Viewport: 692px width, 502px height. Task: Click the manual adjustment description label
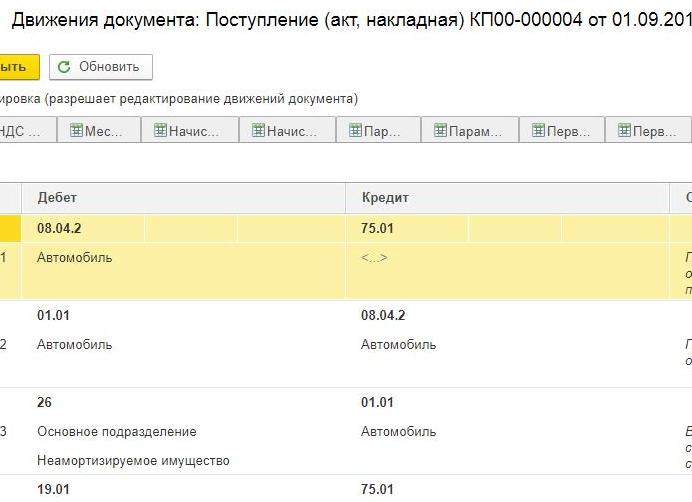[x=179, y=98]
